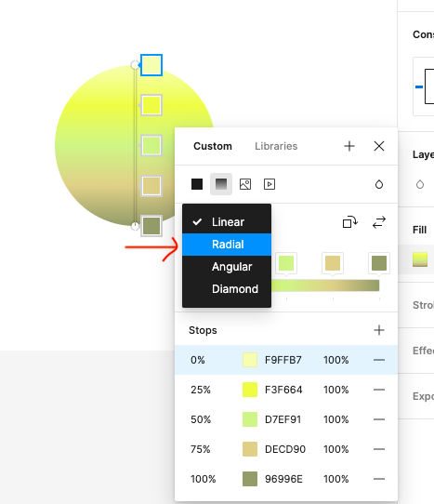The height and width of the screenshot is (504, 434).
Task: Add a style with the plus in the picker header
Action: point(349,146)
